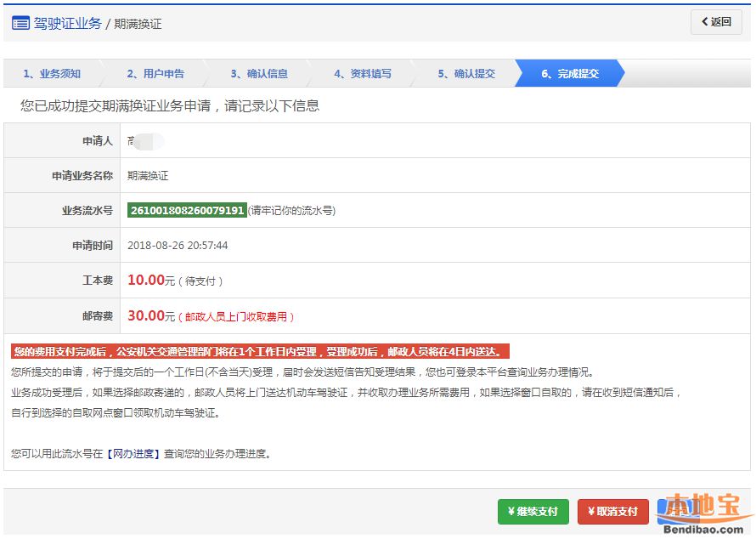The height and width of the screenshot is (539, 756).
Task: Select step 2、用户申告
Action: (x=155, y=74)
